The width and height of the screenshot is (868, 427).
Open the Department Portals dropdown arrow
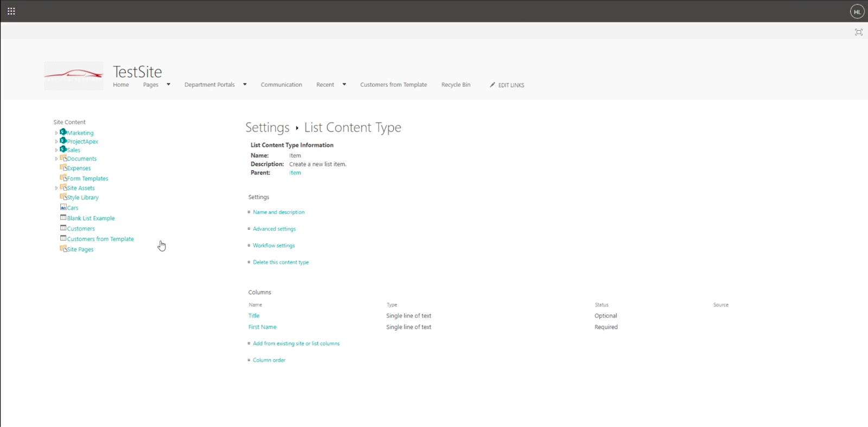click(x=245, y=85)
